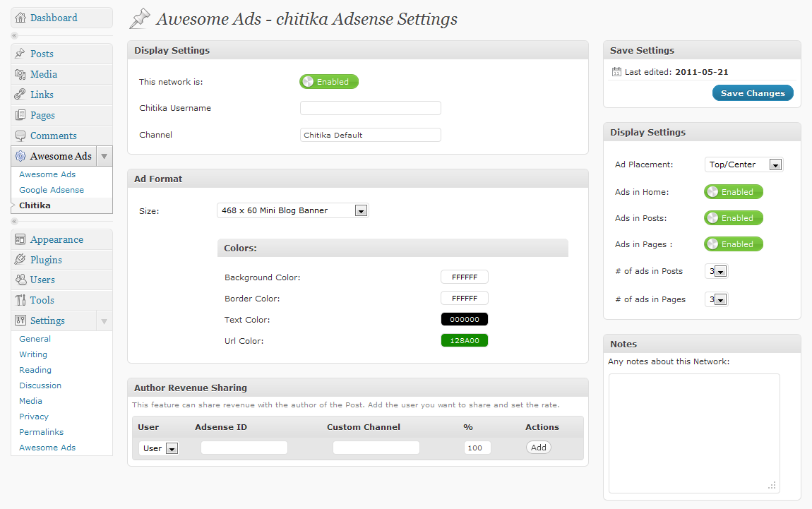The image size is (812, 509).
Task: Click the Tools wrench icon
Action: pos(20,300)
